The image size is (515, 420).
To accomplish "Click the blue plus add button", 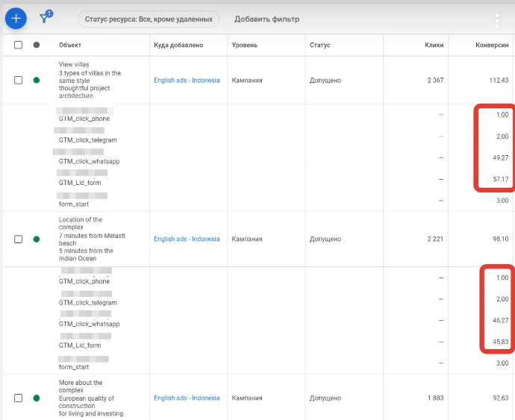I will pos(16,18).
